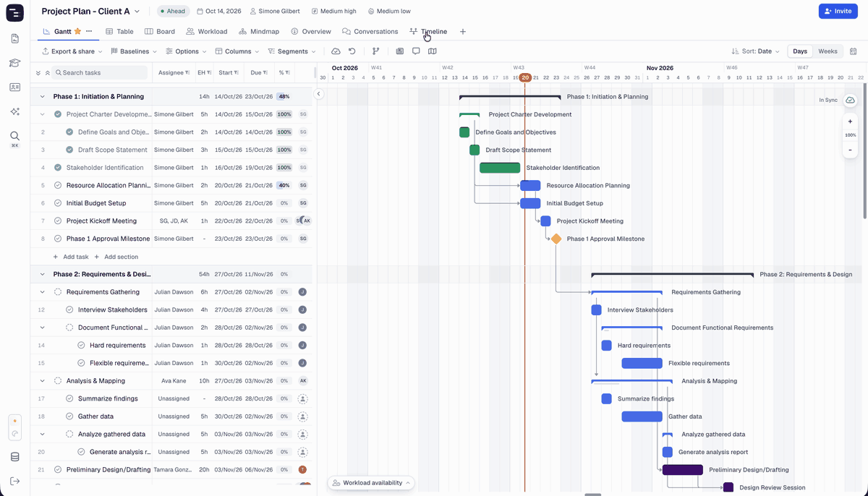
Task: Click the undo arrow icon
Action: pyautogui.click(x=352, y=51)
